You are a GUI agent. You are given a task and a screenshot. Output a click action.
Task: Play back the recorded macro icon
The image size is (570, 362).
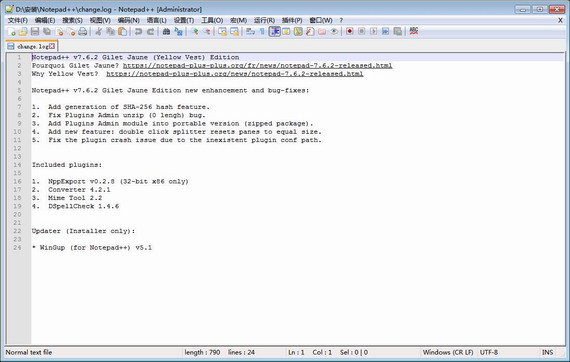tap(374, 32)
